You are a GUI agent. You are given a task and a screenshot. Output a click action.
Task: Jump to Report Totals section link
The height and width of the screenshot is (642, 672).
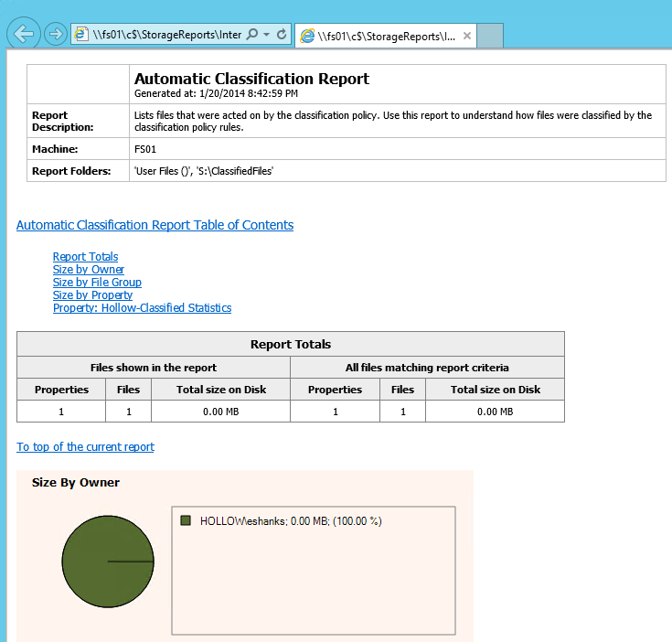85,257
